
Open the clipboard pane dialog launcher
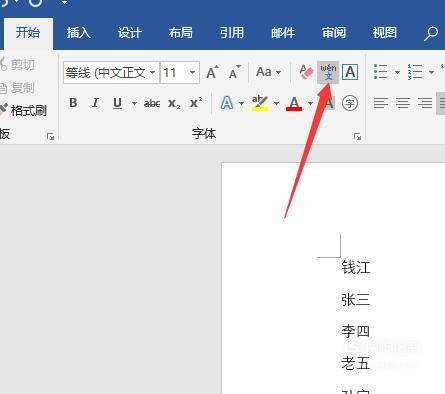[50, 136]
